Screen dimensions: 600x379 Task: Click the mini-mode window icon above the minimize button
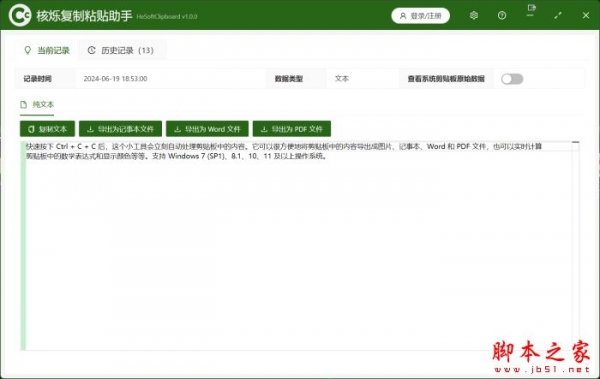point(531,8)
